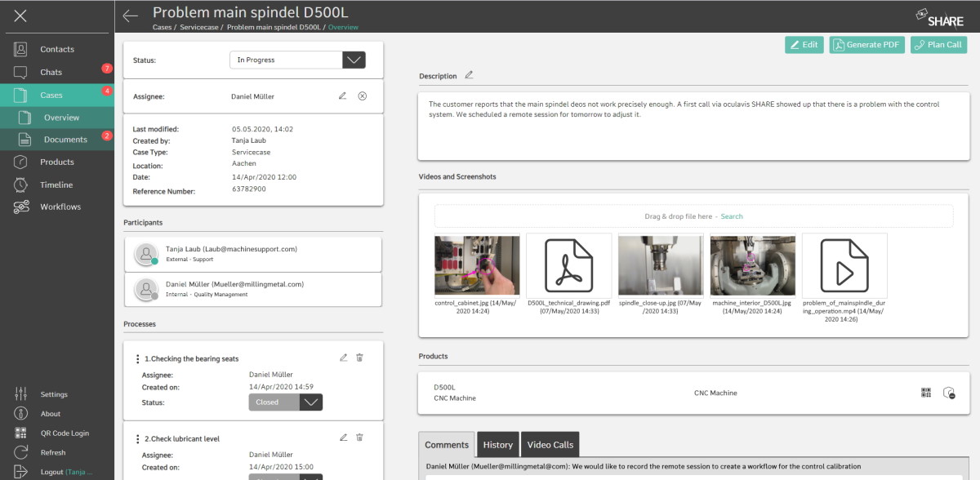The height and width of the screenshot is (480, 980).
Task: Select Documents under Cases in sidebar
Action: [x=65, y=140]
